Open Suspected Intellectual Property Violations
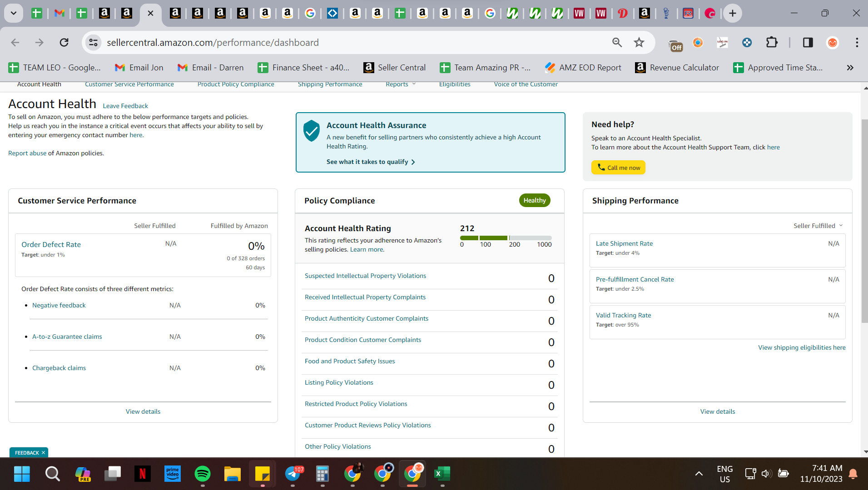 click(365, 276)
